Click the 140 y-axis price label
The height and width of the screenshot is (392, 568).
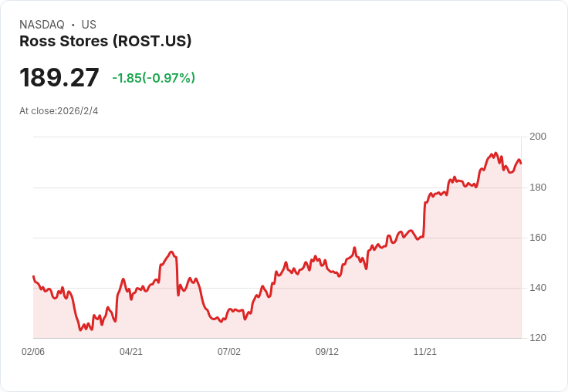(538, 288)
